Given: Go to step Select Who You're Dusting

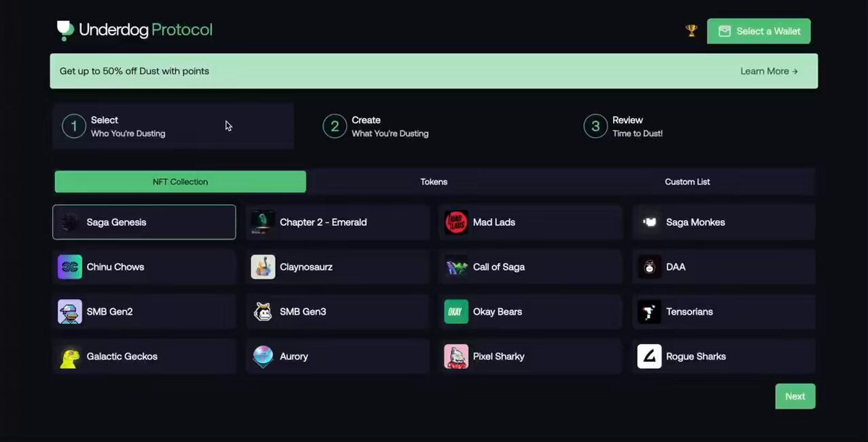Looking at the screenshot, I should coord(173,126).
